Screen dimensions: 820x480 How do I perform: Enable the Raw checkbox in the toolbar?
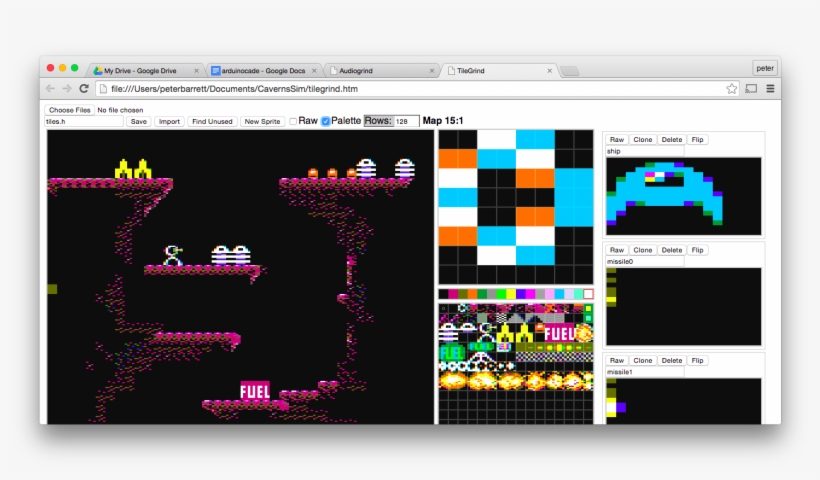coord(293,121)
